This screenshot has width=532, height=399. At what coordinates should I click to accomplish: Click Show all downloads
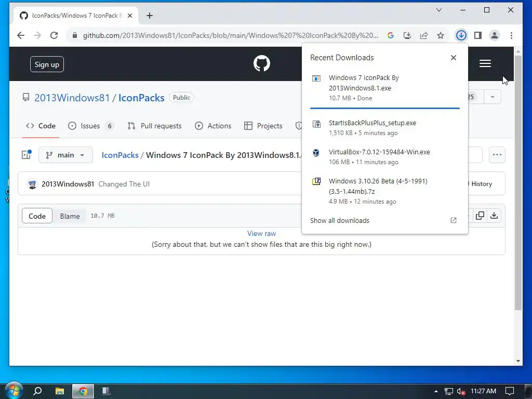coord(340,220)
